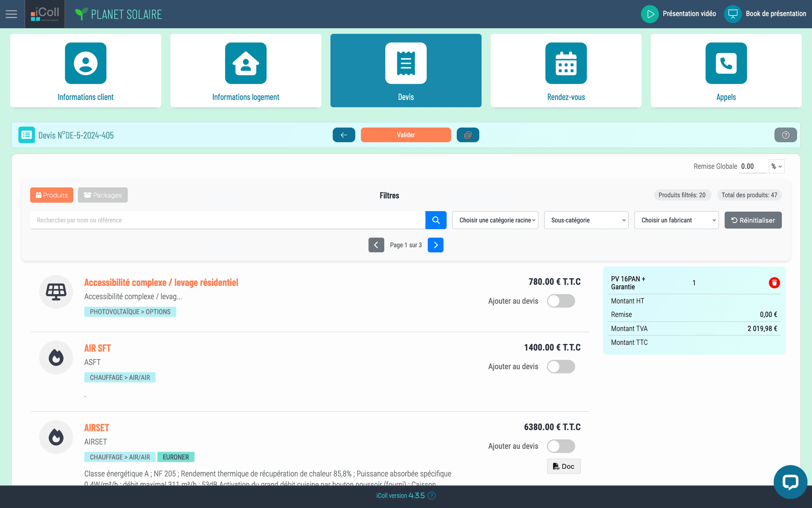Click the print/export devis icon
Screen dimensions: 812x508
pos(468,135)
